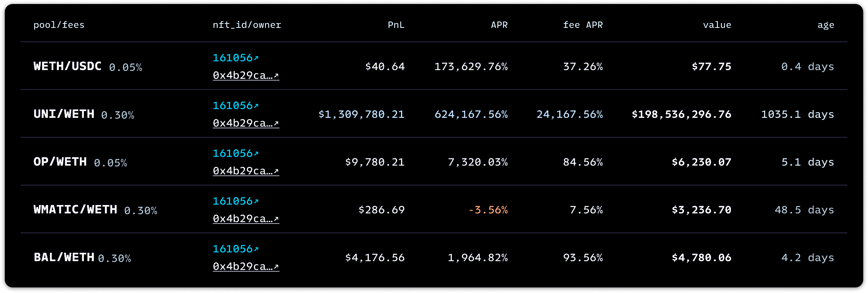Click the fee APR column header
The image size is (868, 293).
coord(583,25)
